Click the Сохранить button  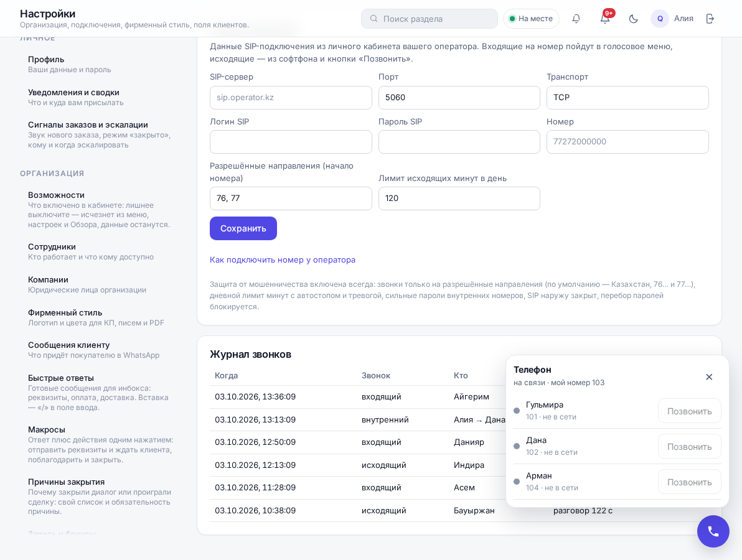(243, 228)
